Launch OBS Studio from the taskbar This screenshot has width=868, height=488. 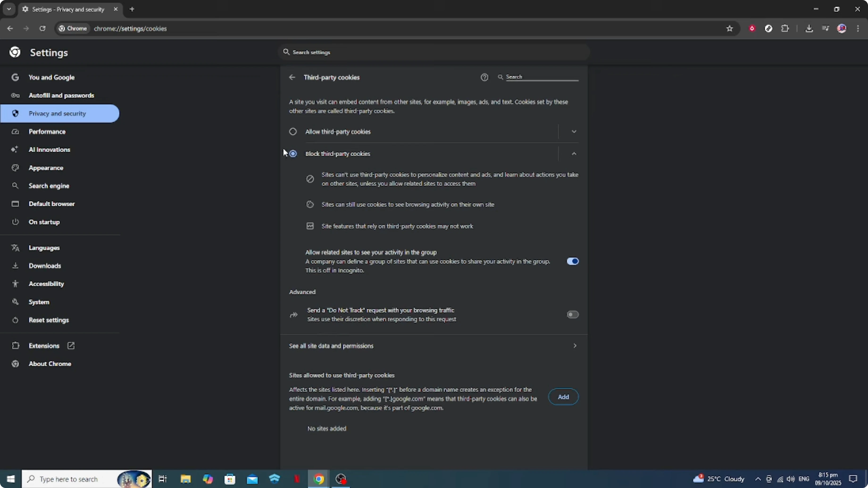click(341, 479)
